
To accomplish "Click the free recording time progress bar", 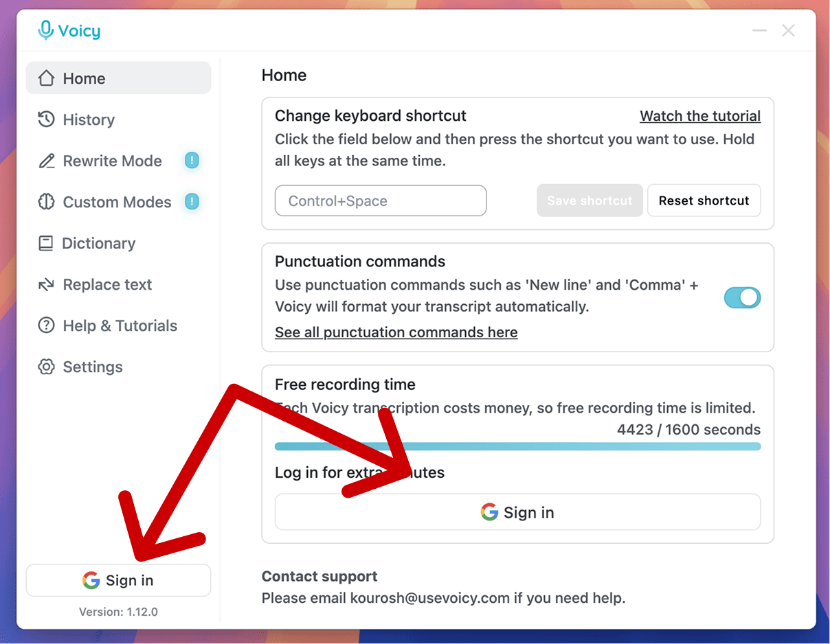I will pos(517,446).
